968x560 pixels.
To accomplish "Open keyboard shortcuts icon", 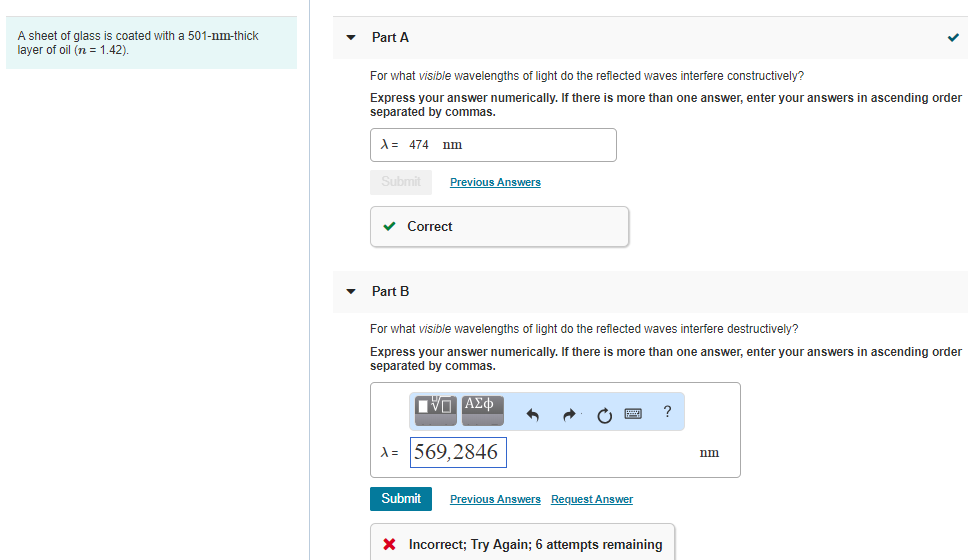I will click(633, 414).
